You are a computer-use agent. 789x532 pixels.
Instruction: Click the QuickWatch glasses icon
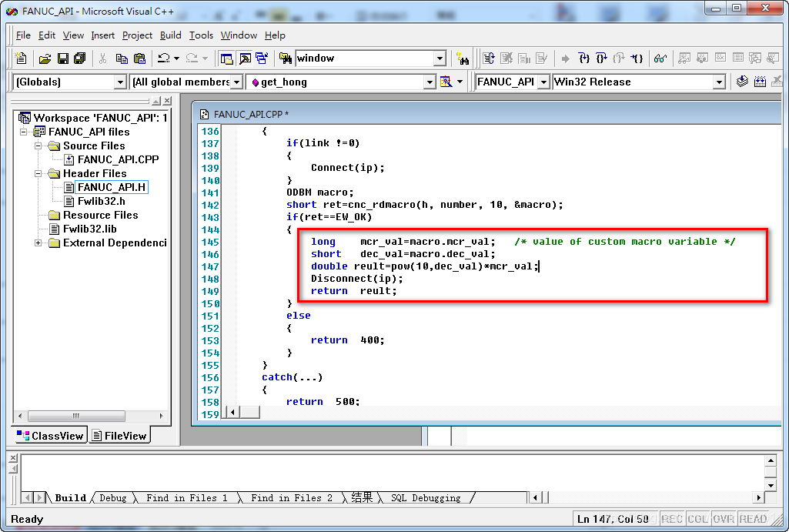[x=660, y=59]
